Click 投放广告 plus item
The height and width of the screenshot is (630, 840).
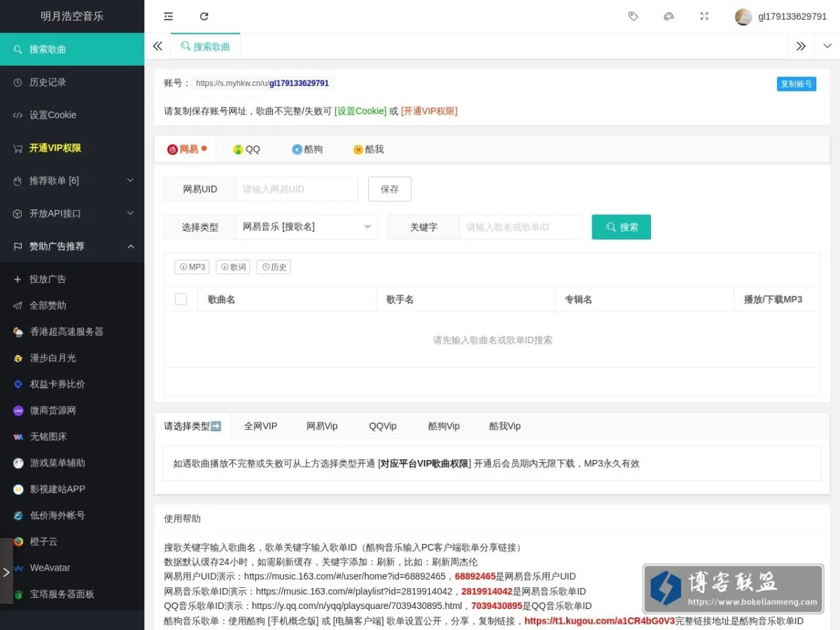[x=72, y=279]
